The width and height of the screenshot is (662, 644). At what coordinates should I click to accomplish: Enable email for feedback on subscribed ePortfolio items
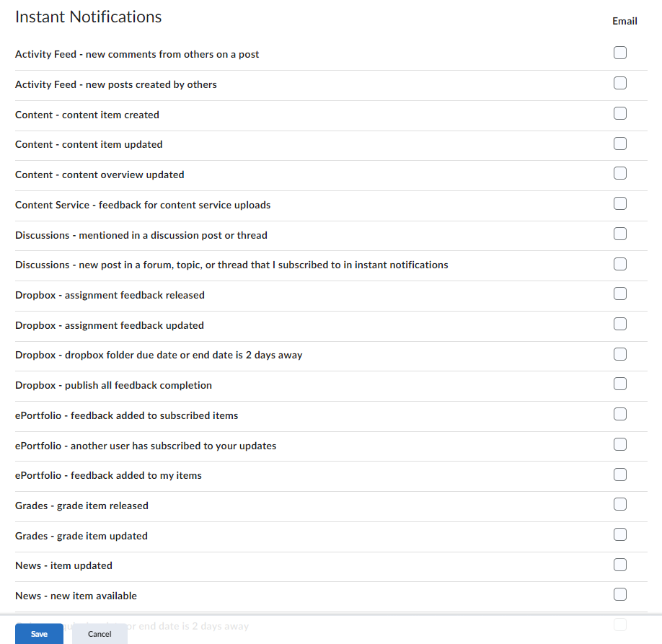619,414
